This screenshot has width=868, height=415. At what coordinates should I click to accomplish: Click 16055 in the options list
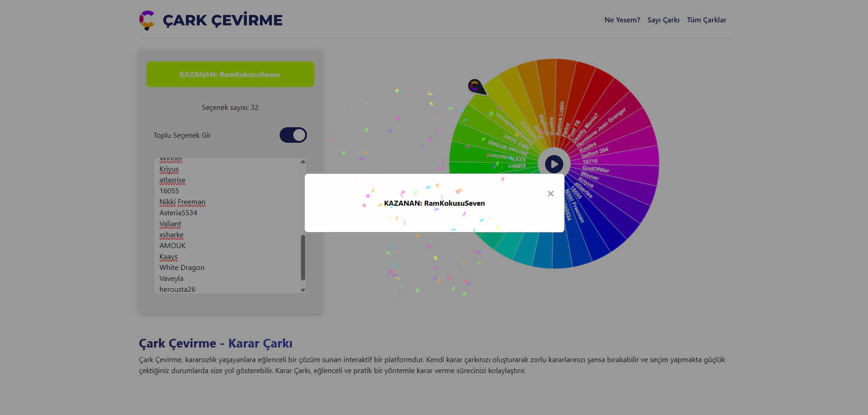point(169,191)
